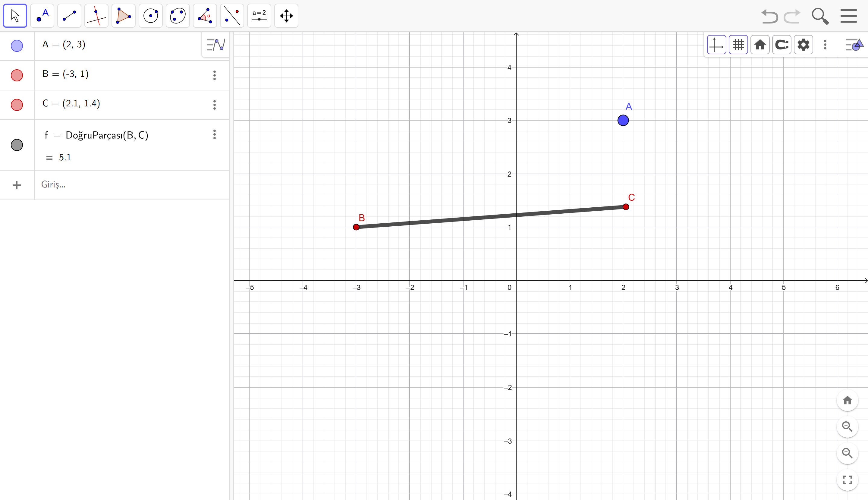Open the graphics view three-dots menu

(x=825, y=45)
